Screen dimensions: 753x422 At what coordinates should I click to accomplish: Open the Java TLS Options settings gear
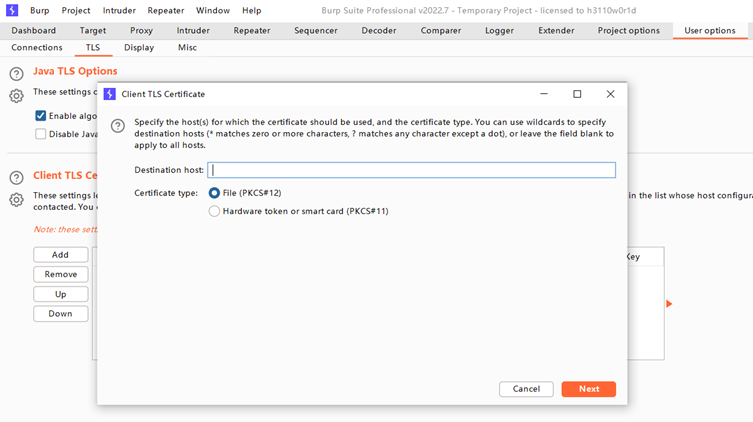click(x=16, y=96)
